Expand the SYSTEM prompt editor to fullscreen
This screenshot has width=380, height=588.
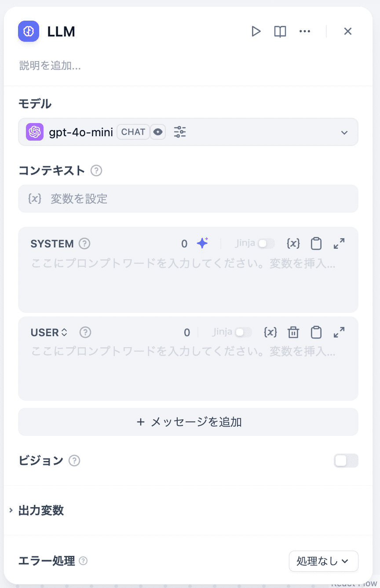tap(339, 243)
